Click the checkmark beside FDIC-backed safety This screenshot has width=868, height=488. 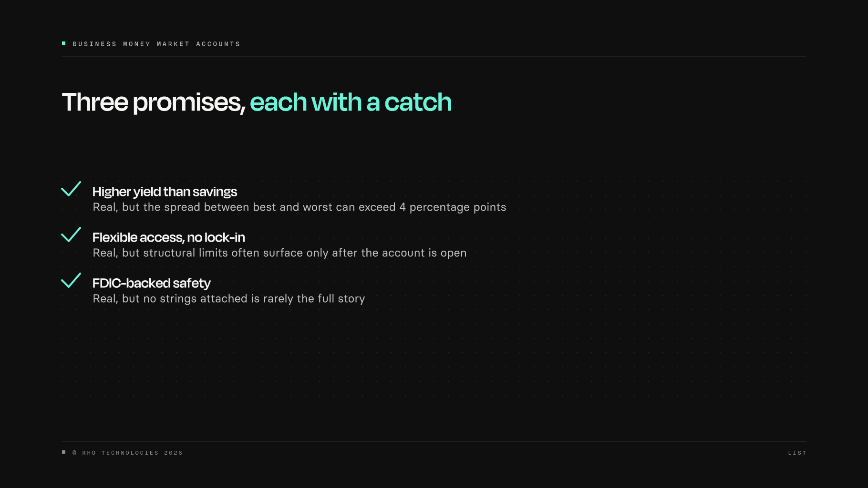point(71,280)
